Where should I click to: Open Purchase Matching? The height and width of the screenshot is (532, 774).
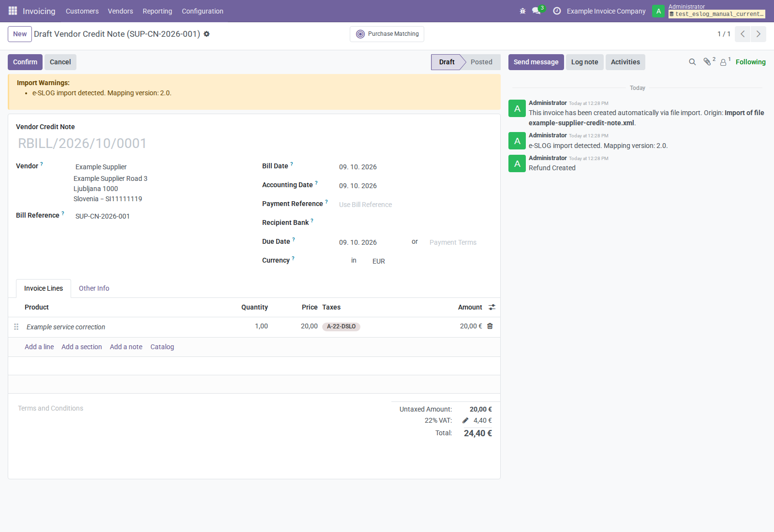[387, 34]
